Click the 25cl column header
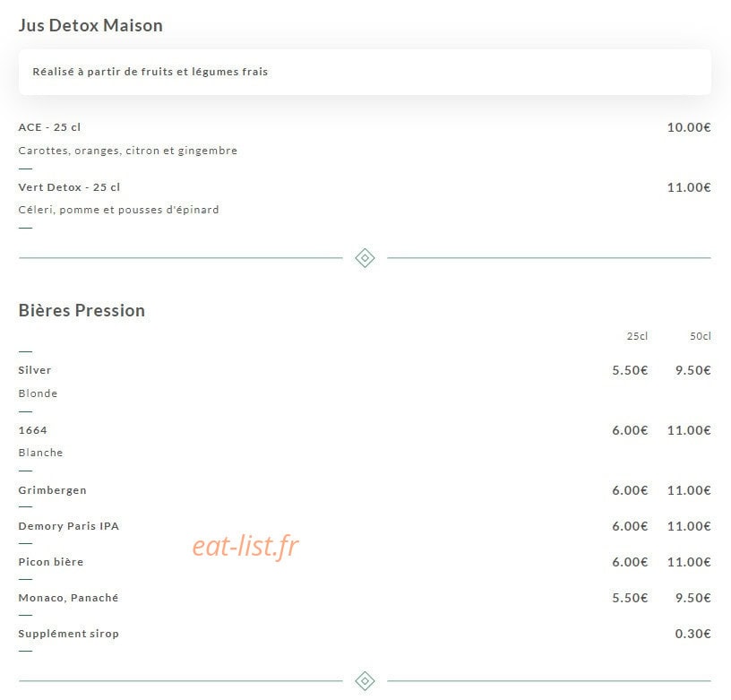 tap(637, 336)
